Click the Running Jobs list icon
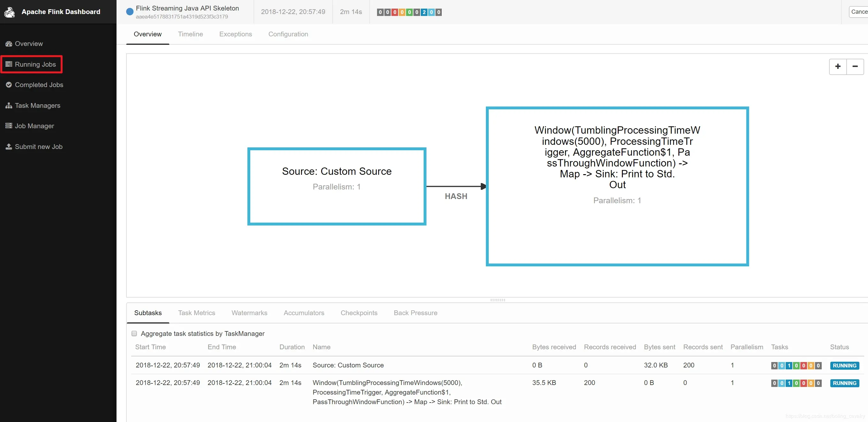Viewport: 868px width, 422px height. point(9,64)
